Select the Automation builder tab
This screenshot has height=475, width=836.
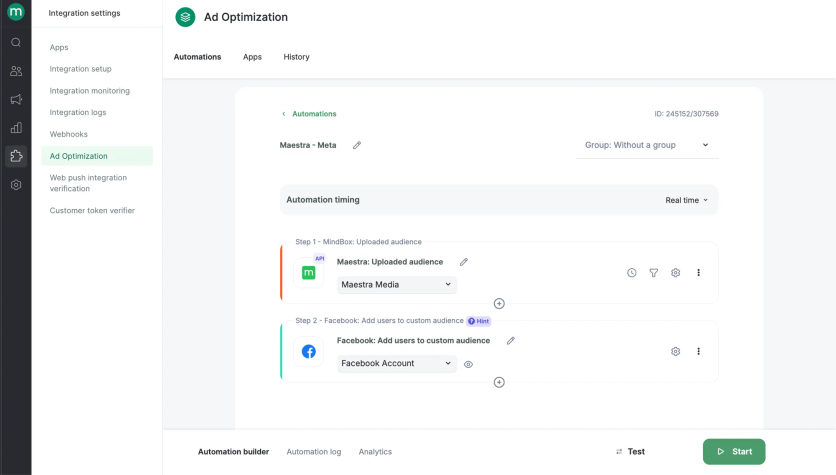click(x=234, y=452)
